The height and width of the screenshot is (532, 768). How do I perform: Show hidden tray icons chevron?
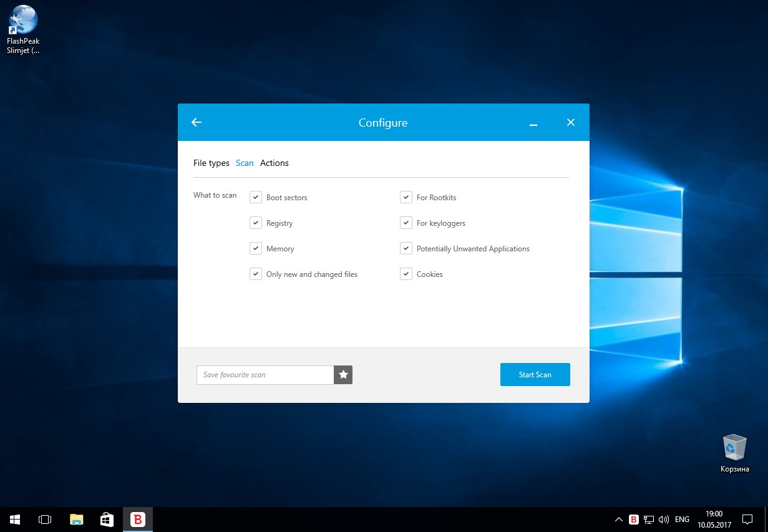pos(618,519)
